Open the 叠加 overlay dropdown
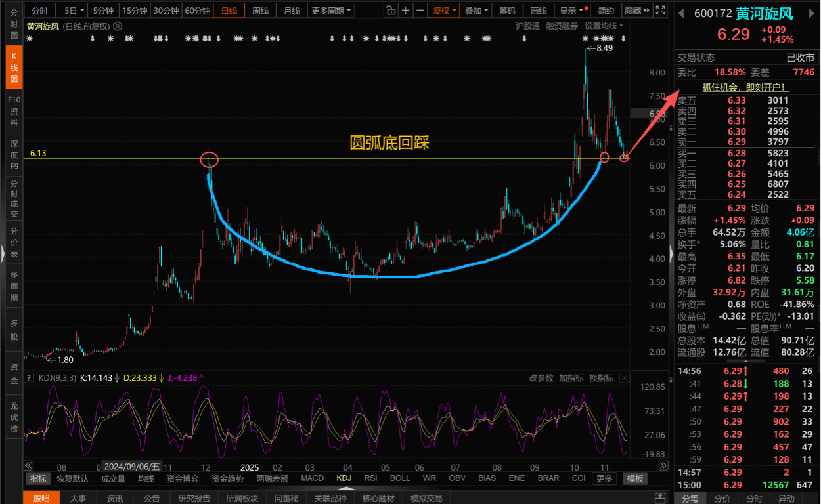Screen dimensions: 821x504 click(x=476, y=10)
